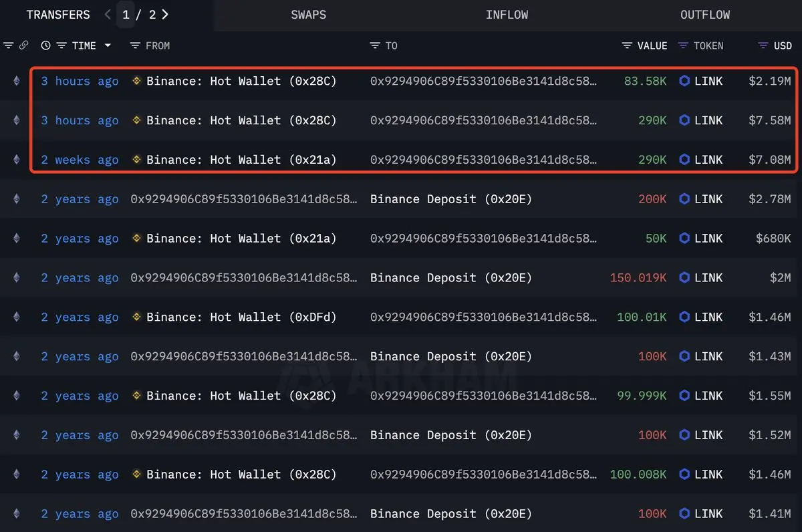
Task: Go to next transfers page chevron
Action: pos(165,14)
